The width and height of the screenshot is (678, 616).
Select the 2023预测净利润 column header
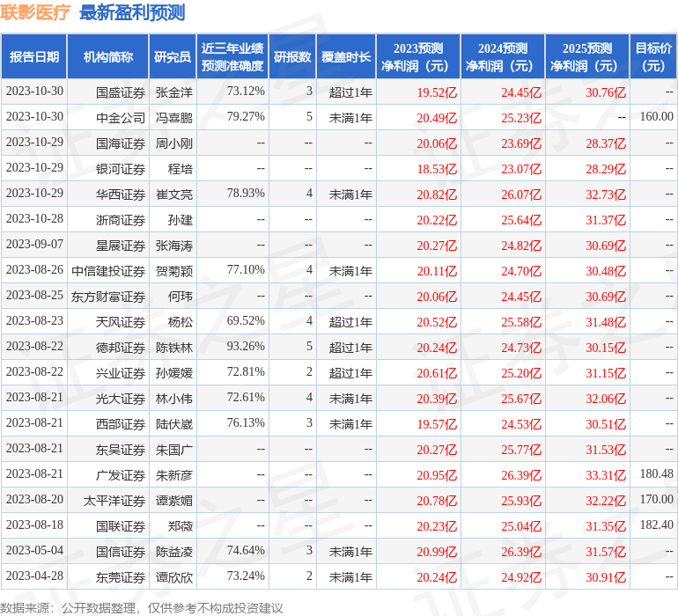pos(418,57)
